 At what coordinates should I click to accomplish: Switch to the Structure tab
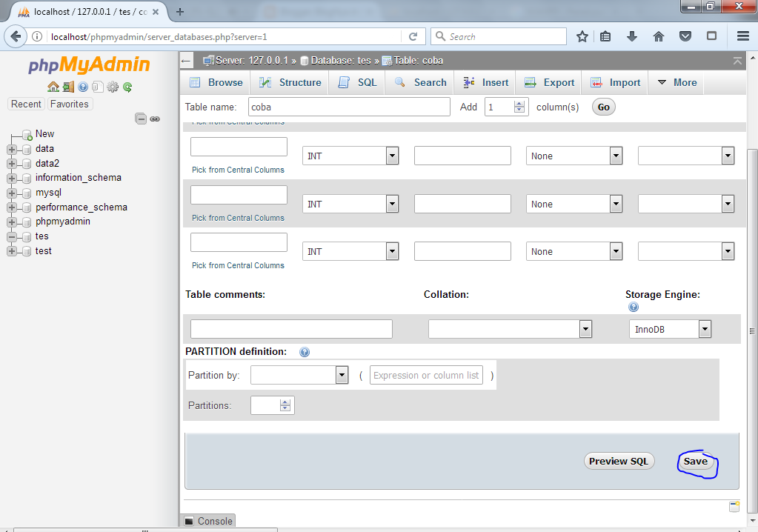click(290, 82)
